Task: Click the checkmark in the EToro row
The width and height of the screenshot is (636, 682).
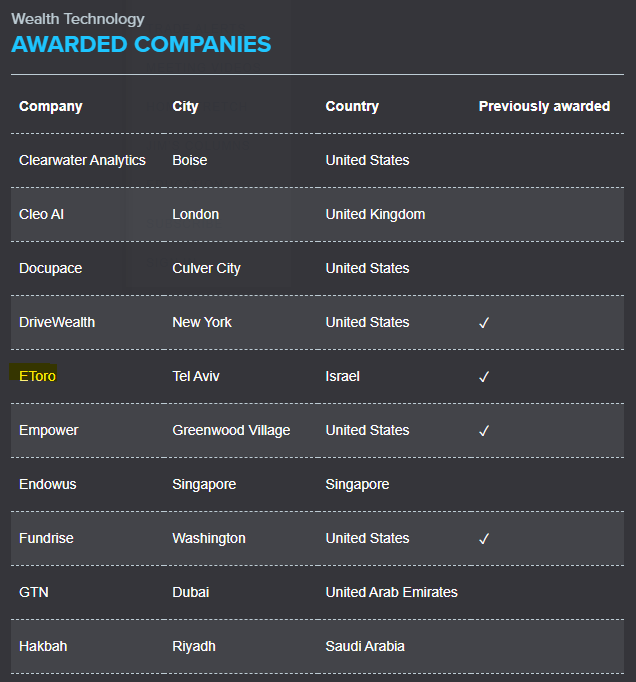Action: 484,377
